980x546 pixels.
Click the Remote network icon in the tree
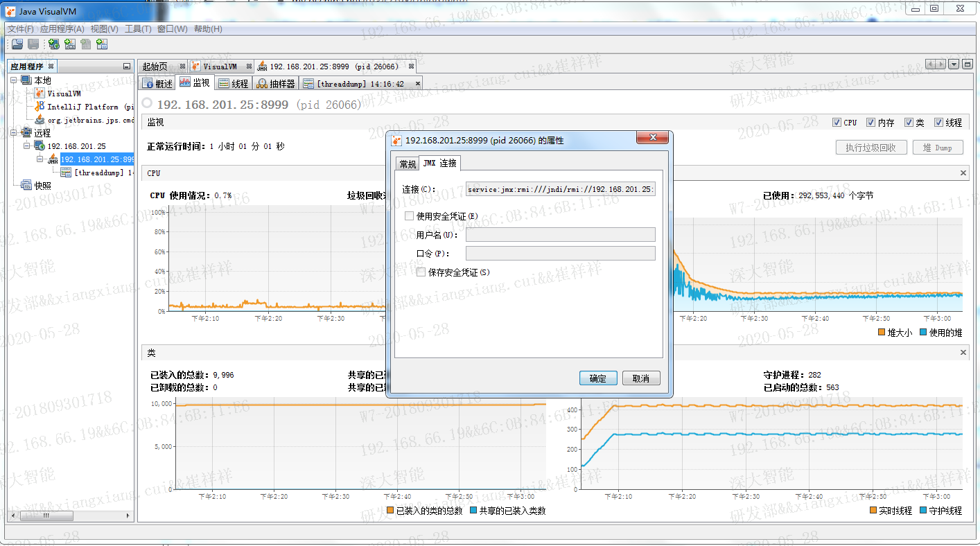26,133
